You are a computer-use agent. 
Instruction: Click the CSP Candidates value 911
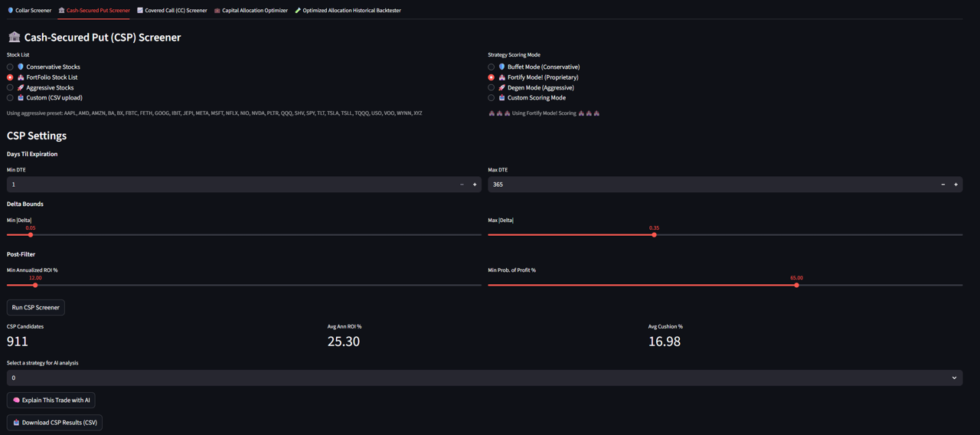tap(18, 342)
